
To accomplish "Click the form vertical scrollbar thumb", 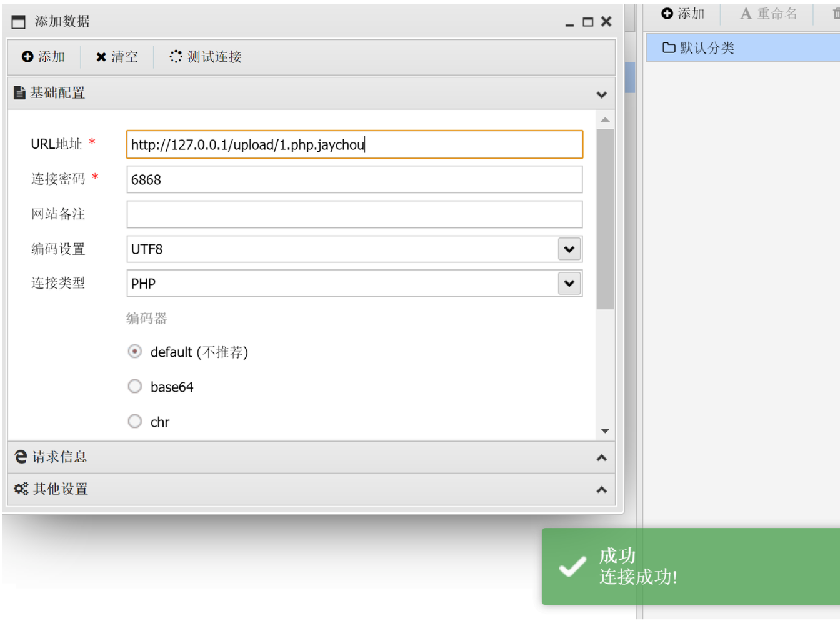I will coord(605,219).
